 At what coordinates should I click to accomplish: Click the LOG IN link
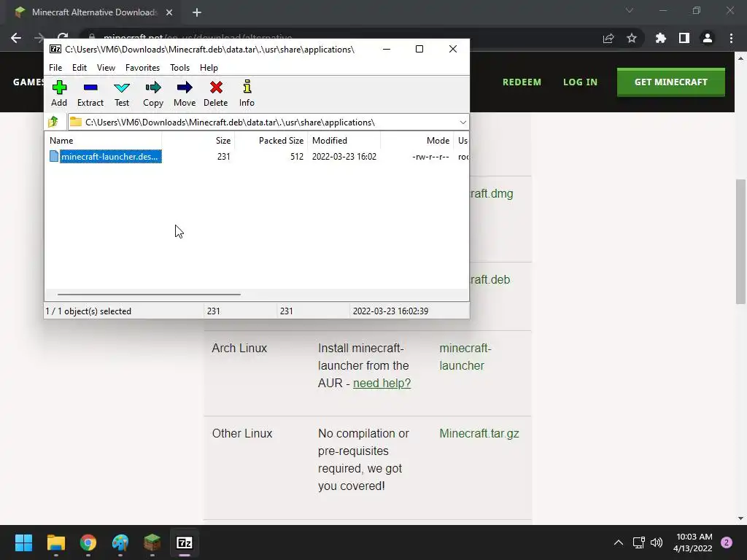click(580, 82)
